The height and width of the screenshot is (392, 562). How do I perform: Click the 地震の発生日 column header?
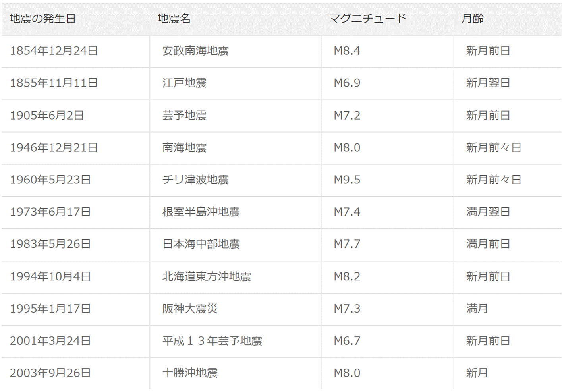42,19
